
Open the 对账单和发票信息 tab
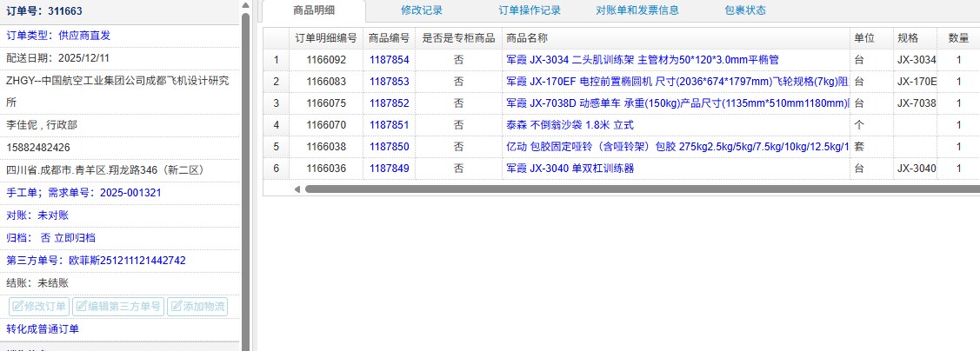637,10
